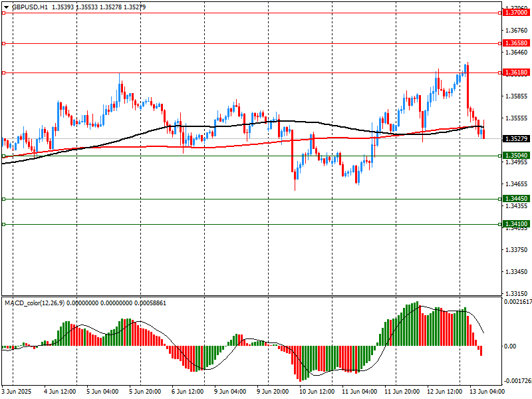532x399 pixels.
Task: Click the green 1.34450 price label
Action: (516, 199)
